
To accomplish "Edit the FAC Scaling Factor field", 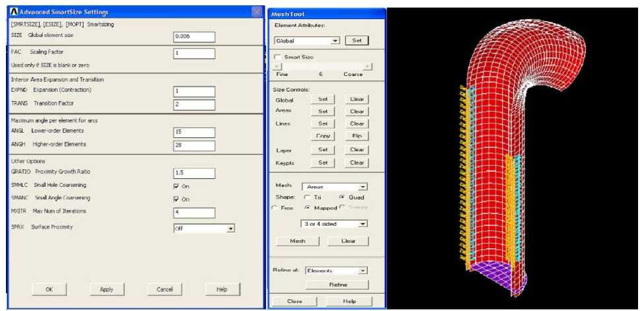I will click(194, 54).
